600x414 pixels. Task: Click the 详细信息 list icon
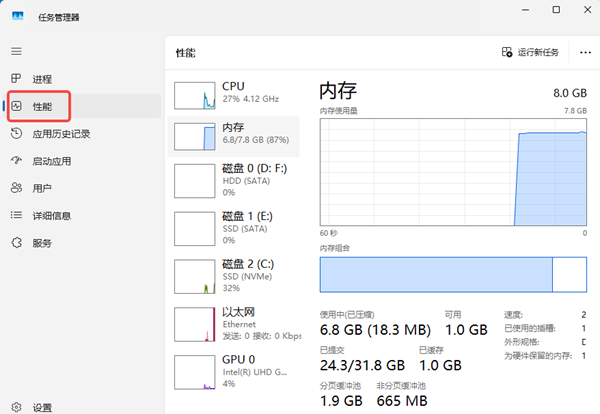point(16,215)
